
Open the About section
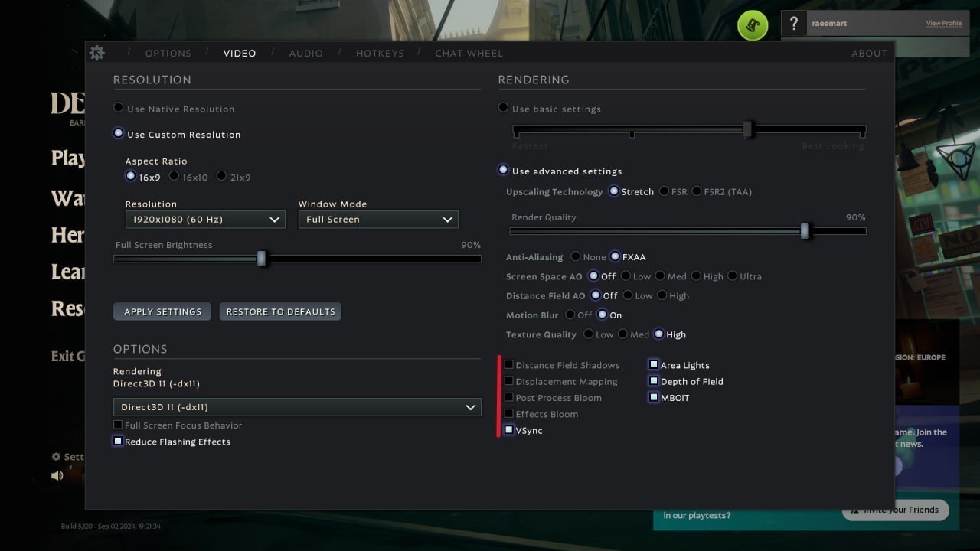click(x=869, y=54)
